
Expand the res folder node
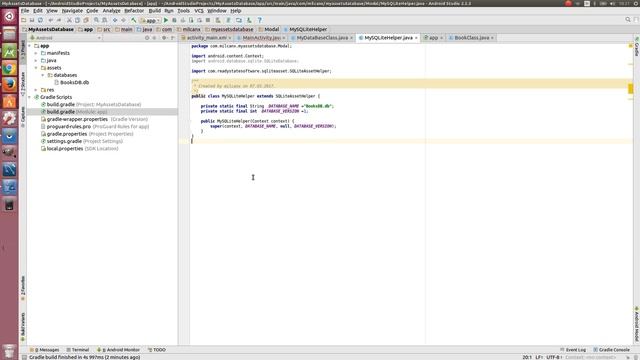[36, 90]
